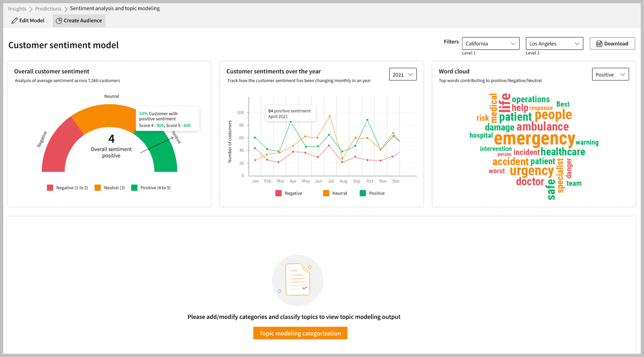The width and height of the screenshot is (644, 357).
Task: Click the word 'emergency' in word cloud
Action: coord(535,139)
